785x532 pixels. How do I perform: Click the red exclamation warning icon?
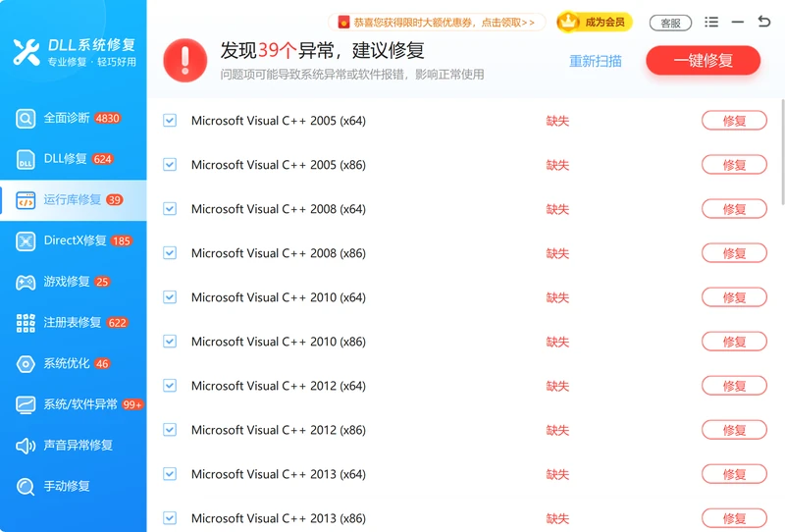tap(185, 61)
